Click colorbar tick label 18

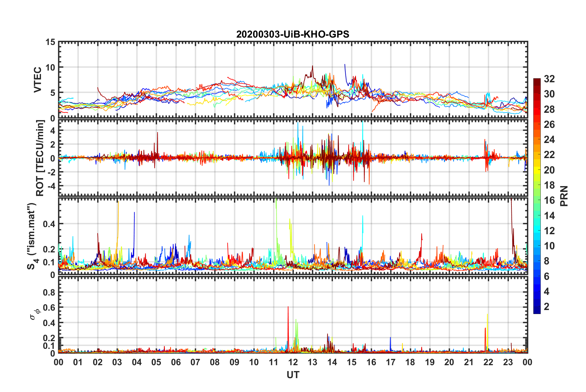pos(549,185)
